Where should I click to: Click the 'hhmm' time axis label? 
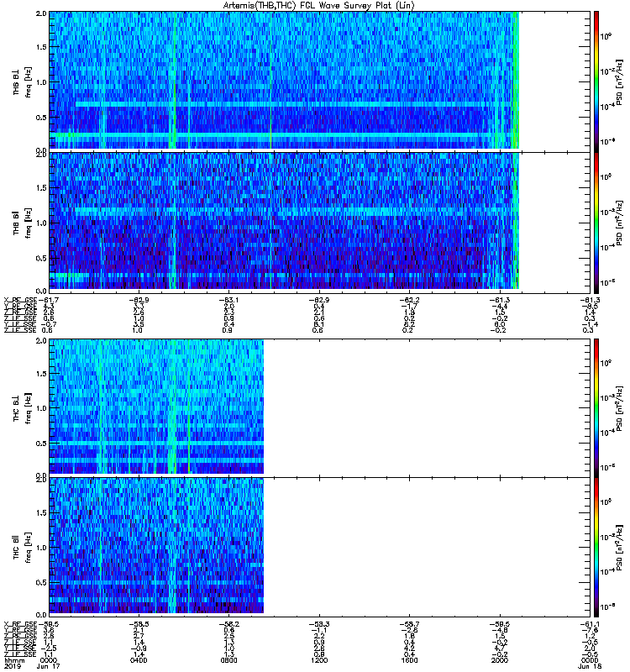[14, 660]
